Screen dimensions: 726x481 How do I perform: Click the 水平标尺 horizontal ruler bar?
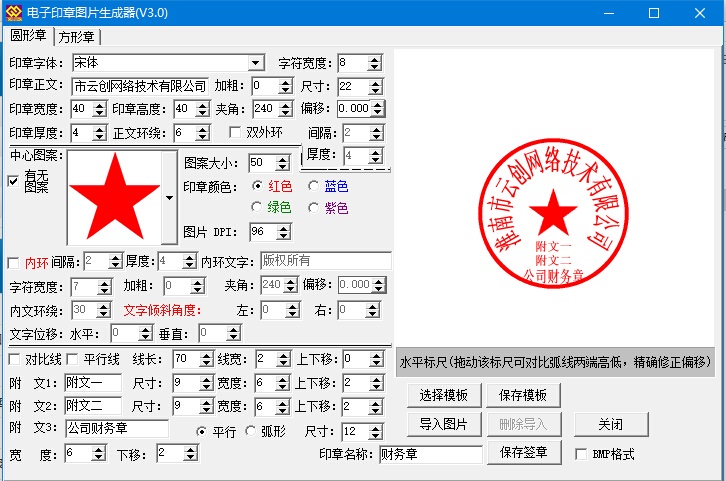click(555, 362)
